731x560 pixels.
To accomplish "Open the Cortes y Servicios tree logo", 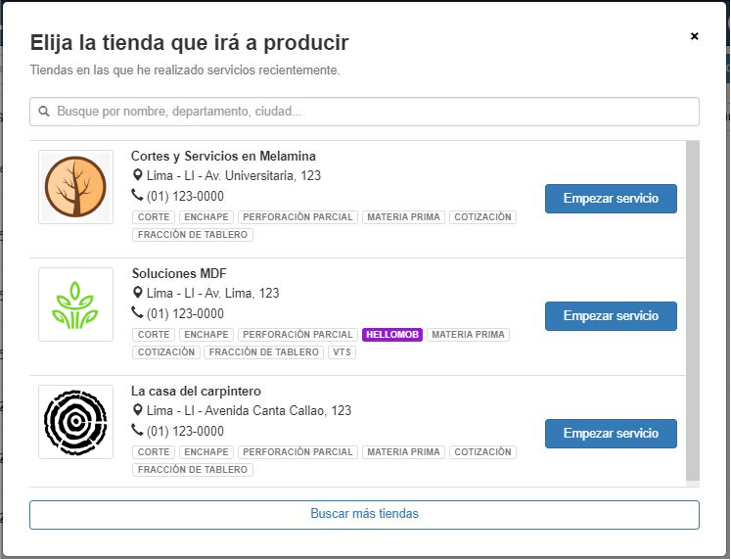I will point(75,187).
